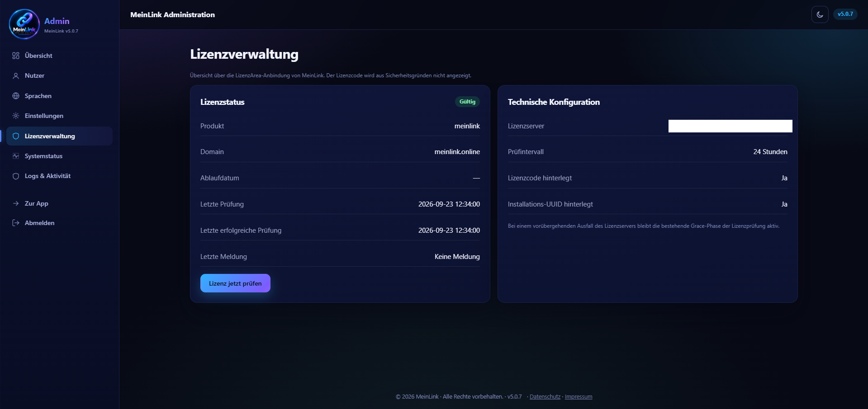Open the Nutzer menu item
This screenshot has width=868, height=409.
pos(59,75)
